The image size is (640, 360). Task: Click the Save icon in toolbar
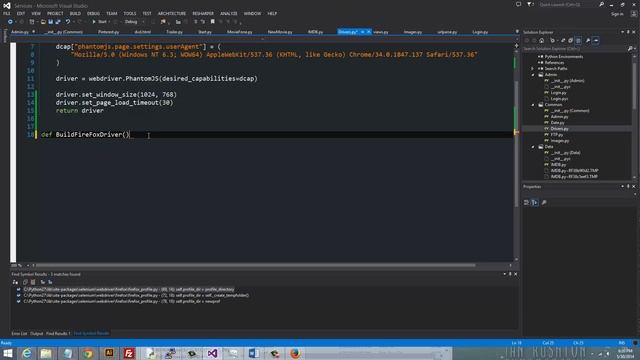click(51, 22)
